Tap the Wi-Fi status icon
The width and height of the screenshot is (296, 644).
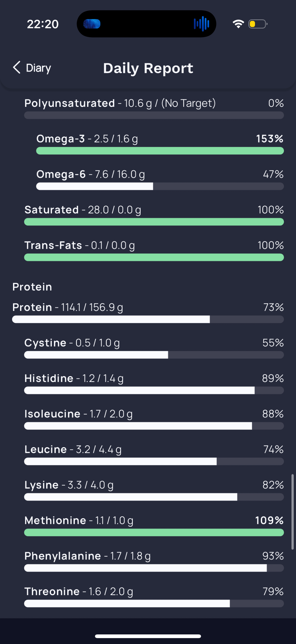(238, 24)
